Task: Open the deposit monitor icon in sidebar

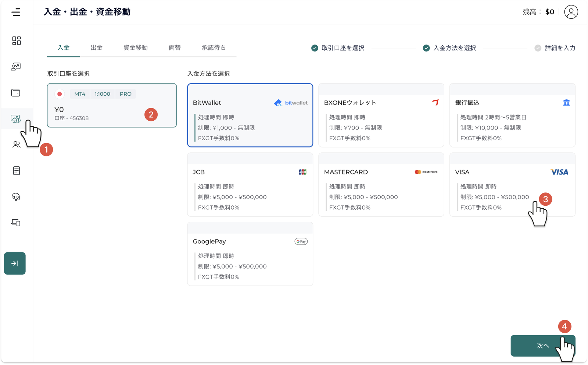Action: tap(15, 119)
